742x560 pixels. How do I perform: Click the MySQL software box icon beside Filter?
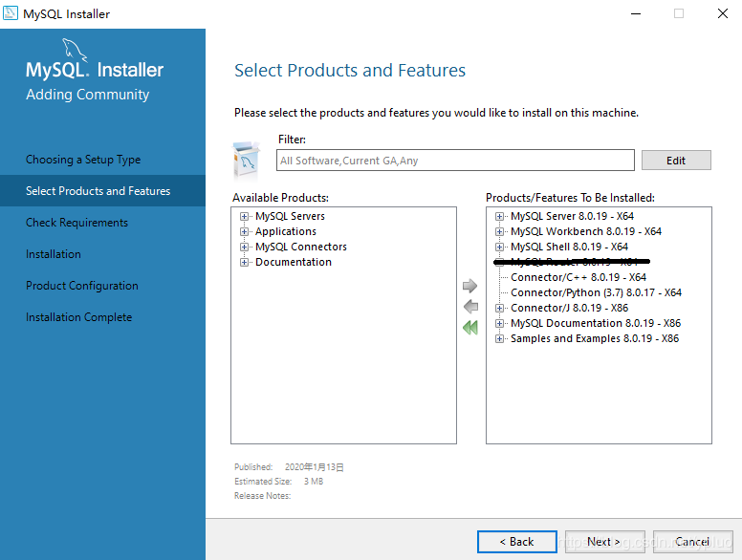(246, 161)
